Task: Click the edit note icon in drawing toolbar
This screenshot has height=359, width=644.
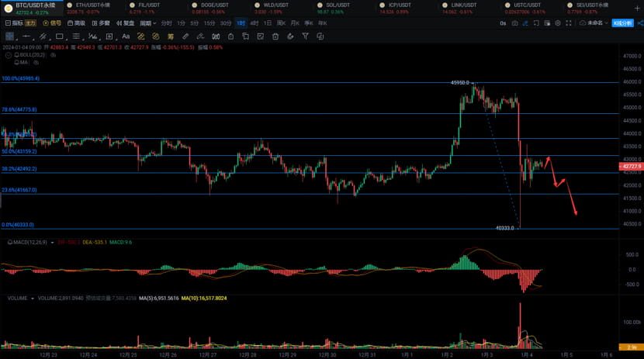Action: (261, 36)
